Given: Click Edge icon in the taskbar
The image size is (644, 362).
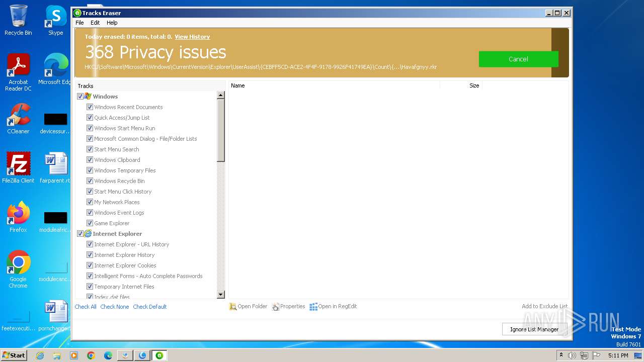Looking at the screenshot, I should pyautogui.click(x=108, y=355).
